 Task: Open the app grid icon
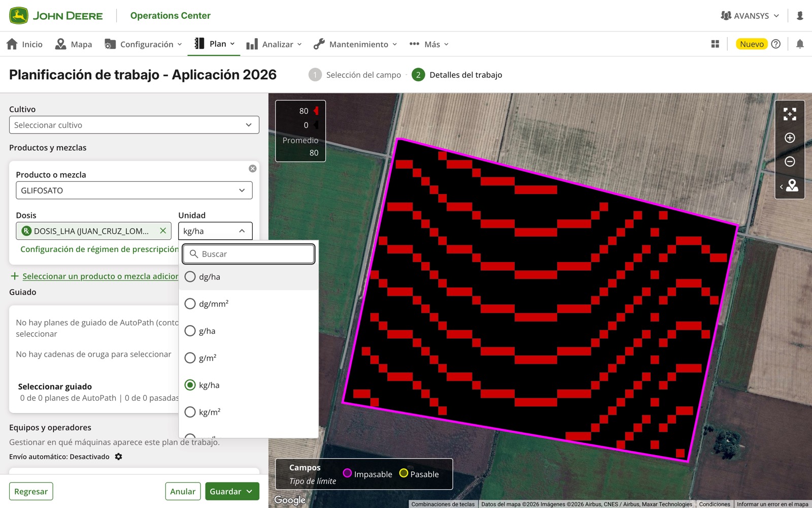(715, 44)
